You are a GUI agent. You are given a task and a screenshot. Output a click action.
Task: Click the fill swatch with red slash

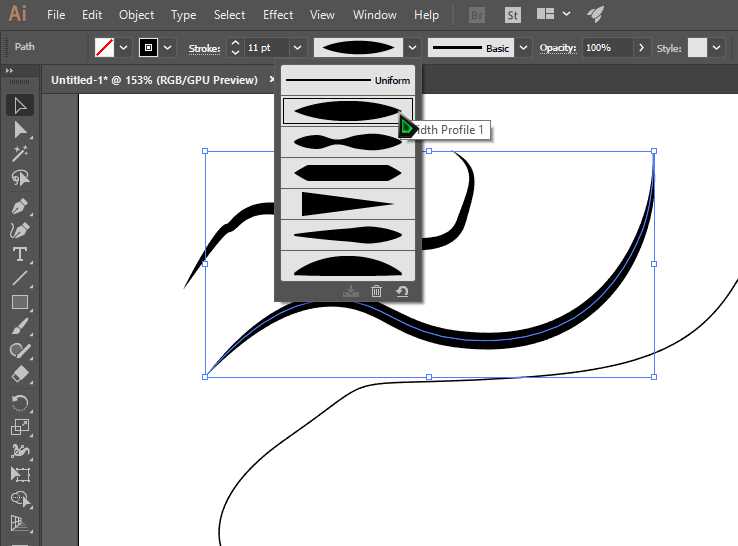pos(104,48)
